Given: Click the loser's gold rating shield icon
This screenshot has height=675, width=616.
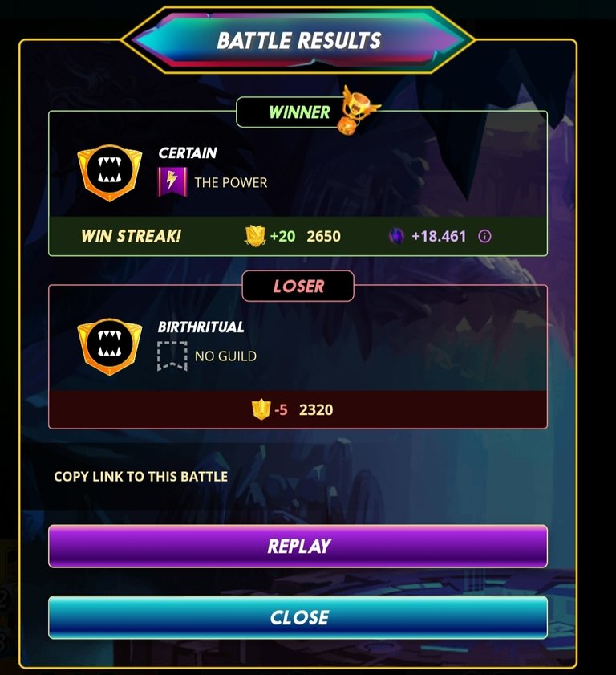Looking at the screenshot, I should (x=261, y=409).
